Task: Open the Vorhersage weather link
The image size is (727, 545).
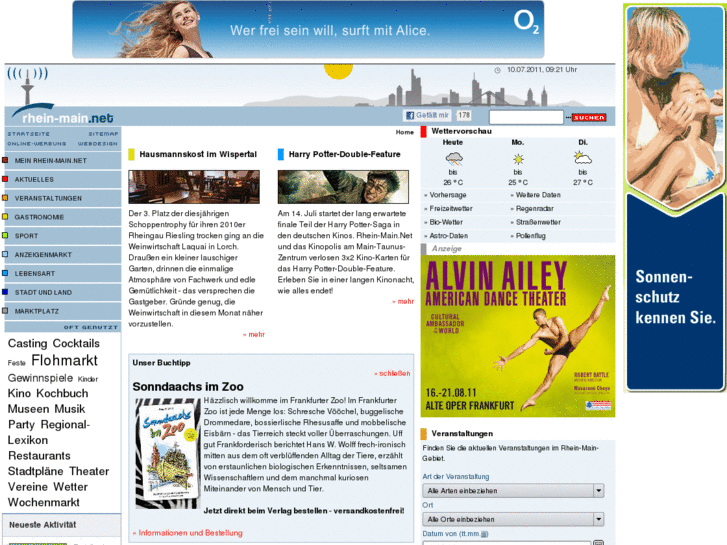Action: point(447,195)
